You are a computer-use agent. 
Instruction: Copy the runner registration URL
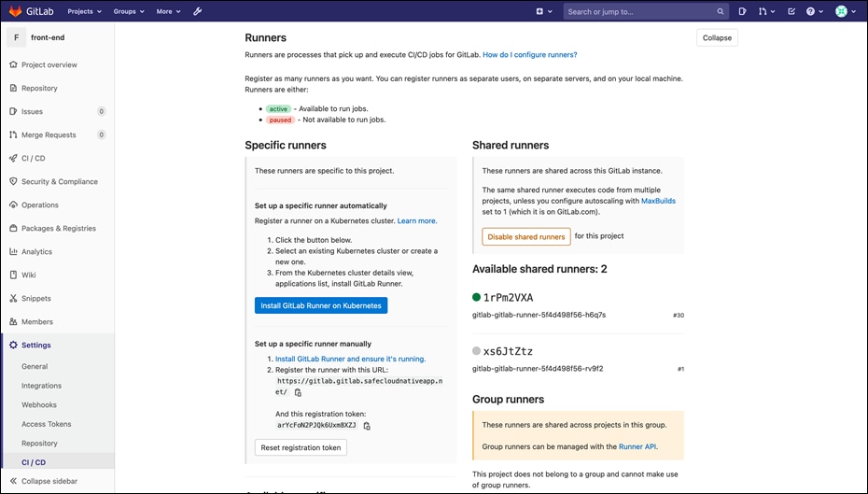click(x=298, y=393)
